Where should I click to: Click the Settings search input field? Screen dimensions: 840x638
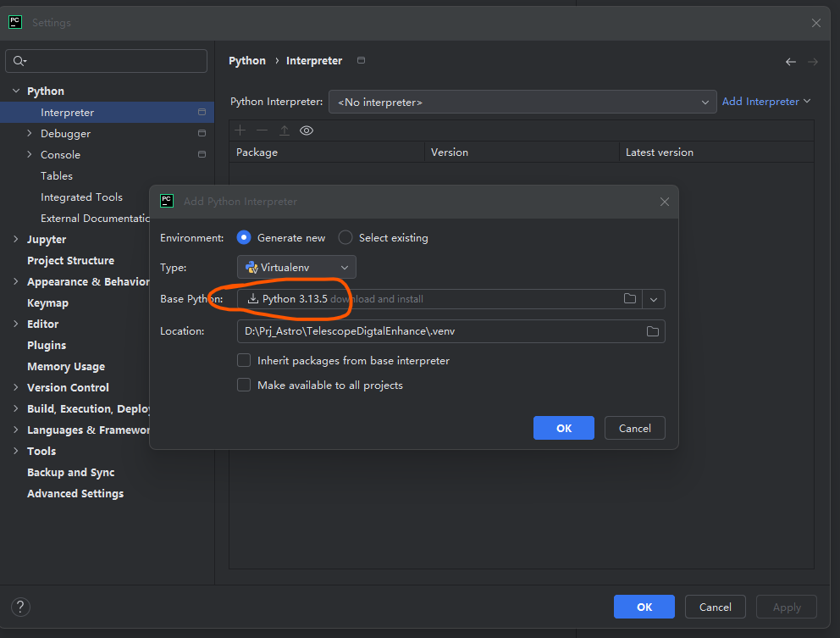(106, 61)
